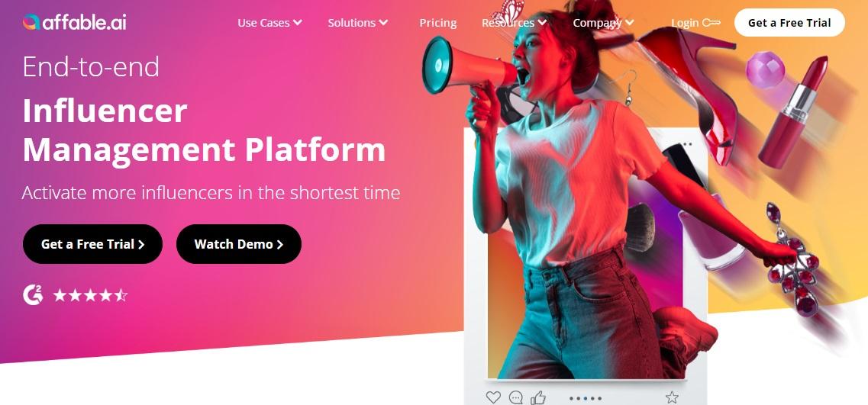Click the star bookmark icon under the post

pyautogui.click(x=672, y=397)
